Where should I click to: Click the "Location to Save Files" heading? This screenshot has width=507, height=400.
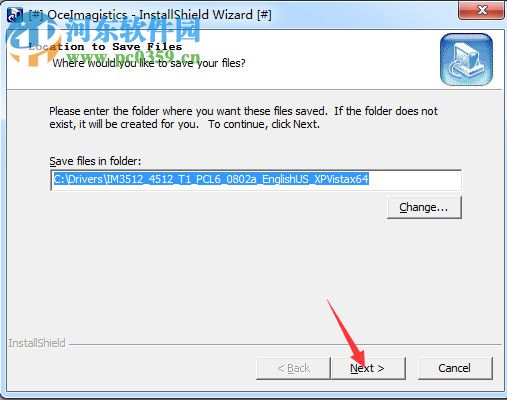coord(105,47)
